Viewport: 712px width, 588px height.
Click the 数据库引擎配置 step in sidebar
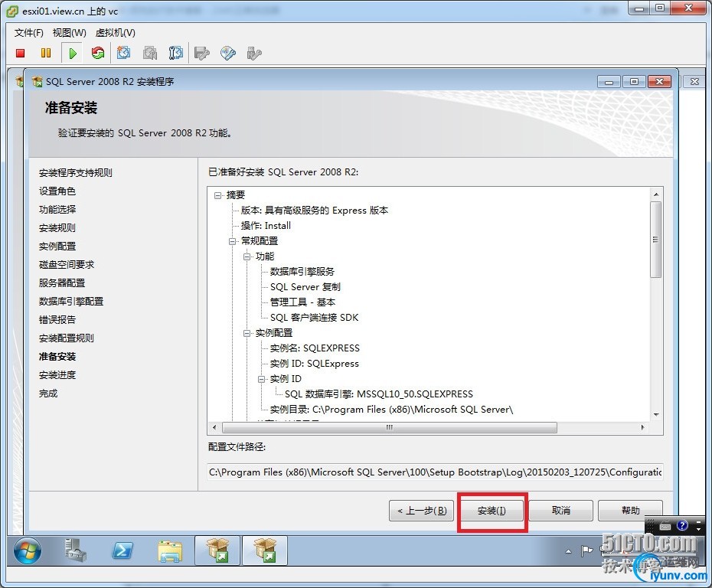point(71,302)
